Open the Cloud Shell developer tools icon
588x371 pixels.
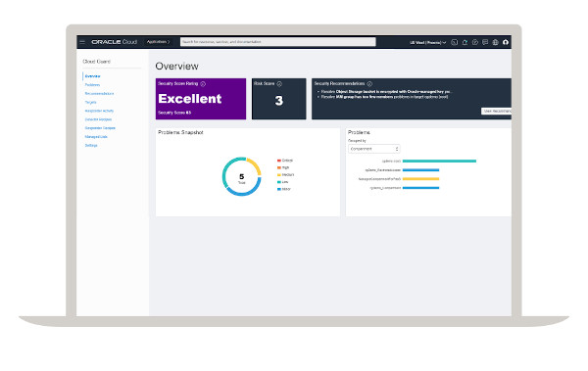(x=454, y=42)
